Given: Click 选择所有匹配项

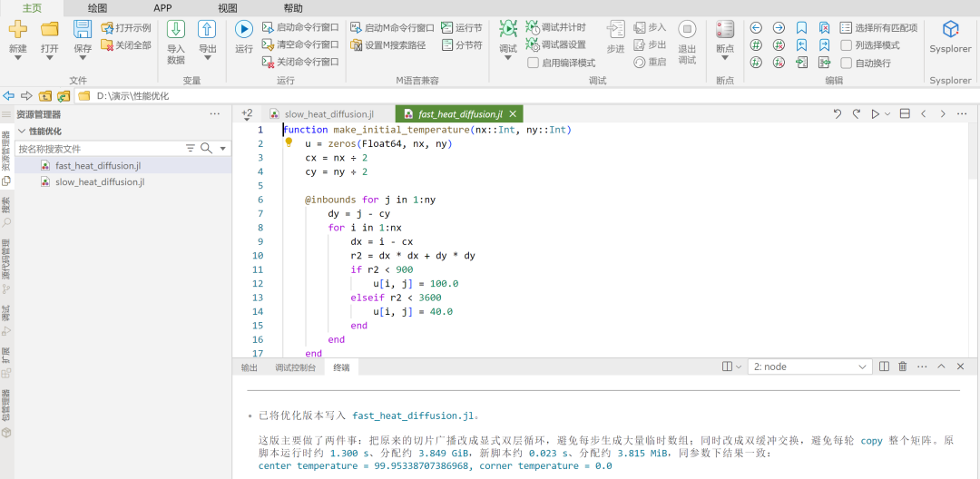Looking at the screenshot, I should point(878,27).
